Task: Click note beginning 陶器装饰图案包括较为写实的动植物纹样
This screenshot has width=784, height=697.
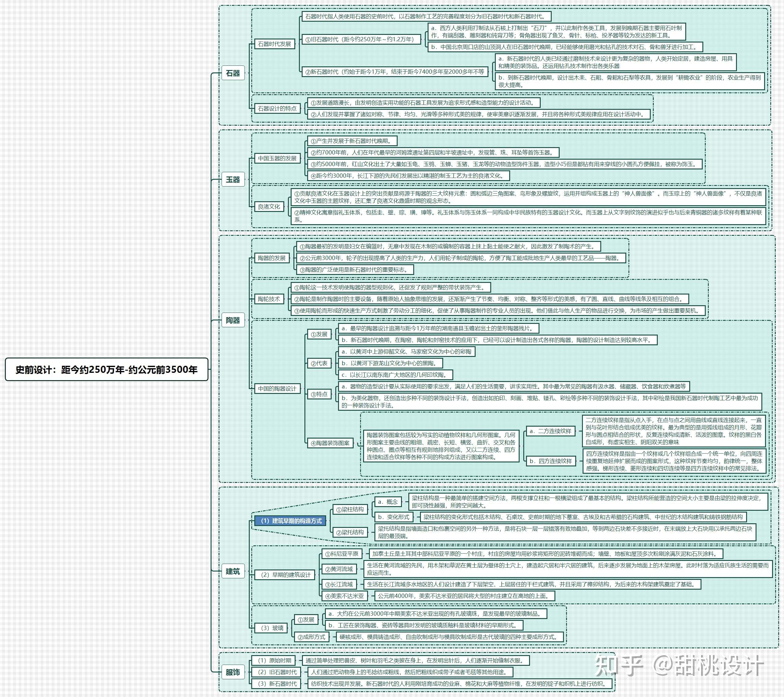Action: click(x=441, y=446)
